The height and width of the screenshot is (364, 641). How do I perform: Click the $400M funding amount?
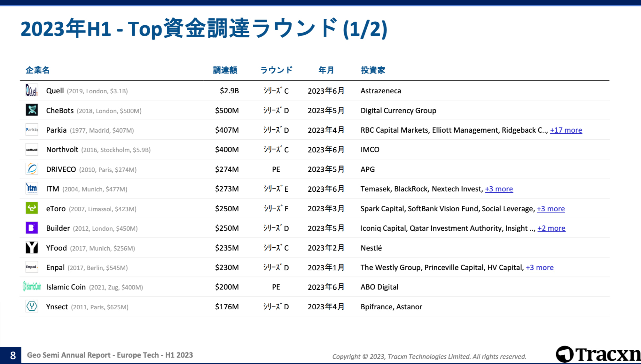coord(227,150)
